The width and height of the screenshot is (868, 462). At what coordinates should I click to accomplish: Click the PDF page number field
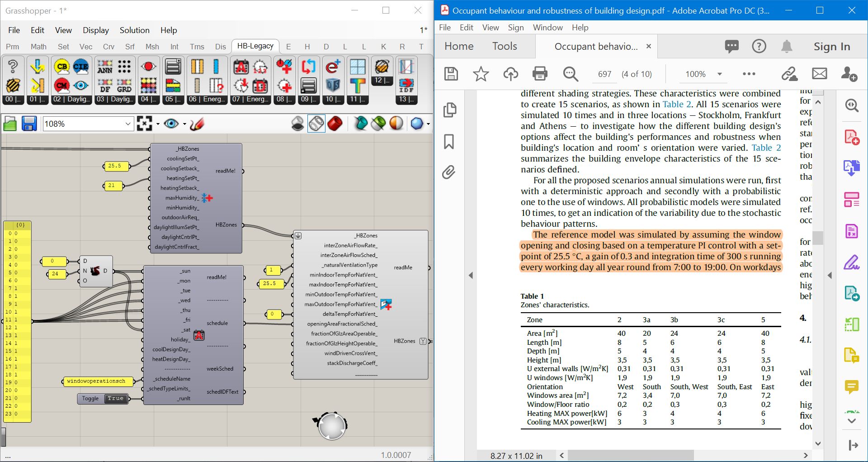pyautogui.click(x=604, y=74)
